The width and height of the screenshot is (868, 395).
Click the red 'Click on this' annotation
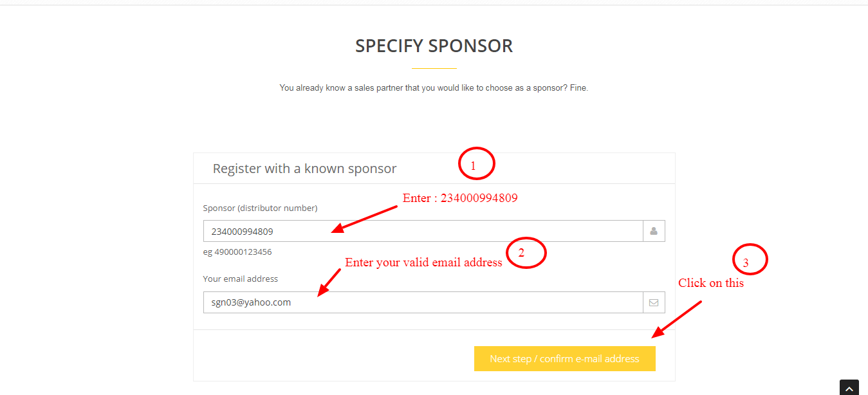(x=711, y=283)
